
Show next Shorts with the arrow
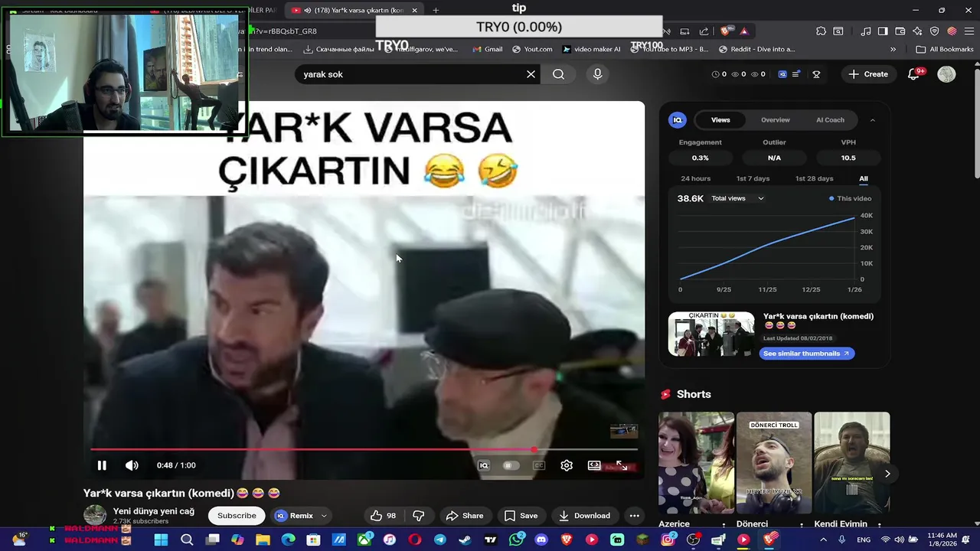(887, 474)
